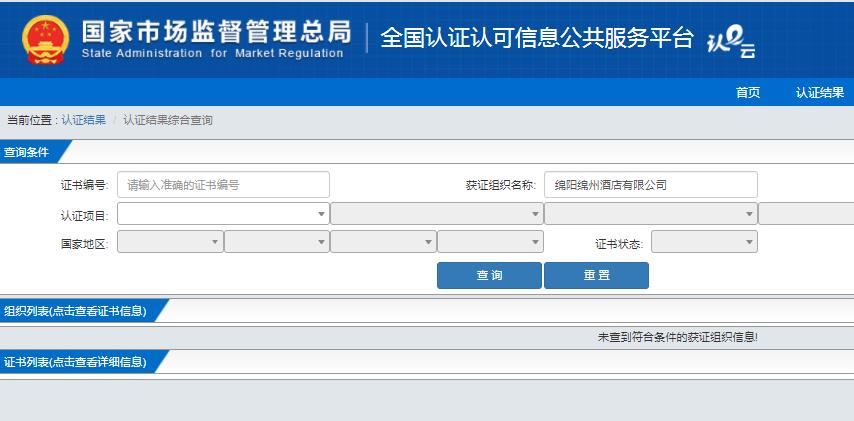
Task: Click the 认证结果综合查询 breadcrumb text
Action: (168, 120)
